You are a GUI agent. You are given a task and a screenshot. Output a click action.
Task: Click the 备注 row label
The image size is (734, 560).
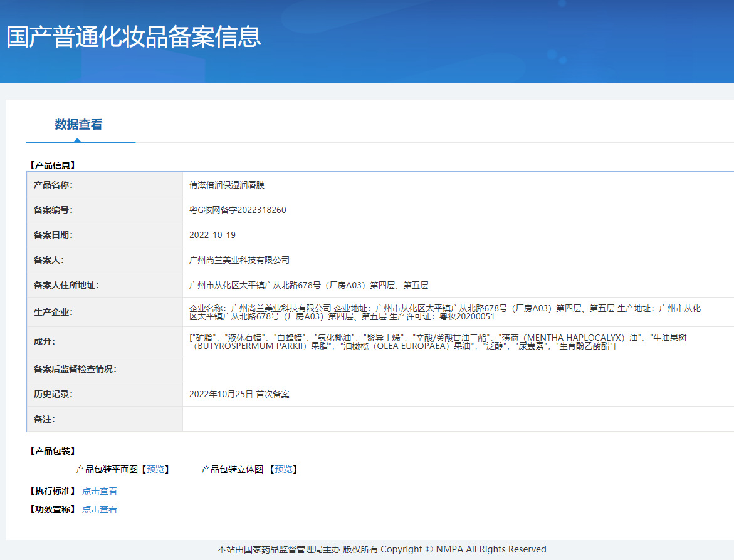coord(45,419)
